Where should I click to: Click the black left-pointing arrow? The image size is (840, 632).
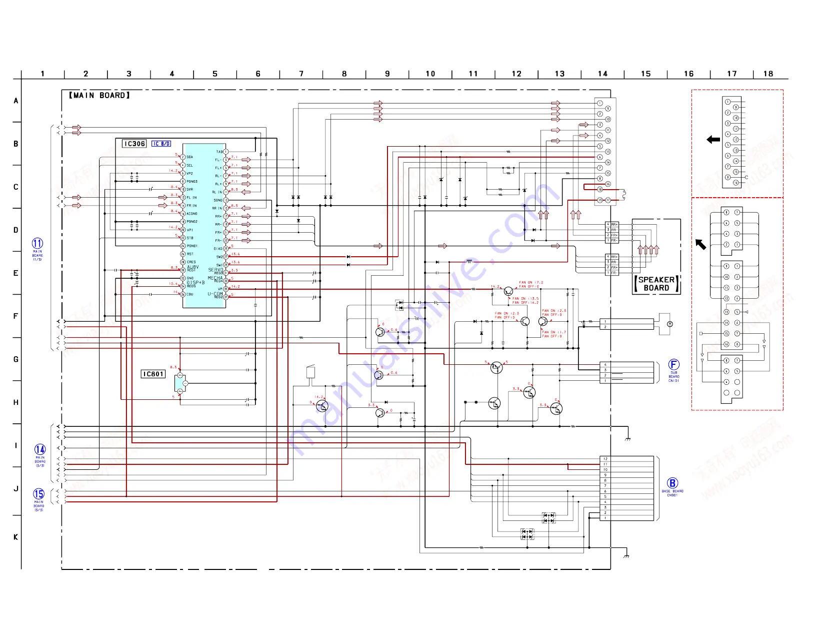(x=713, y=140)
